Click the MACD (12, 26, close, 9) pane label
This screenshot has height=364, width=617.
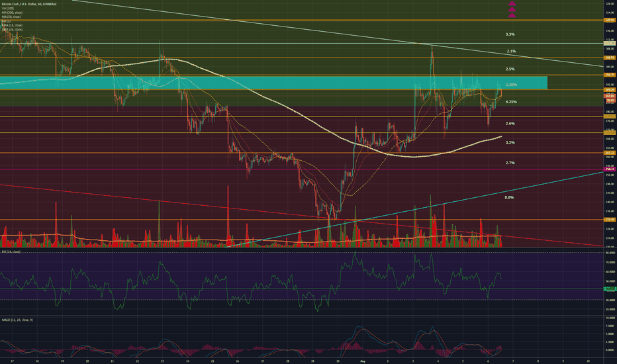click(x=17, y=320)
